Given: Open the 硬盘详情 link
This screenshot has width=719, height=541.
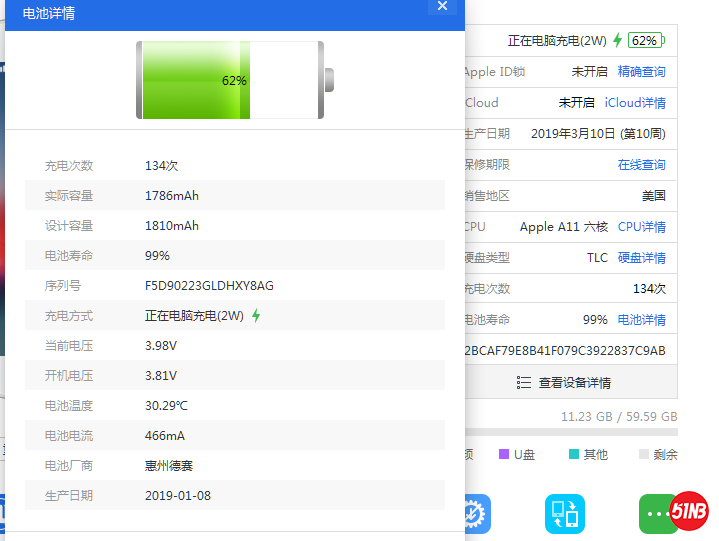Looking at the screenshot, I should 641,258.
